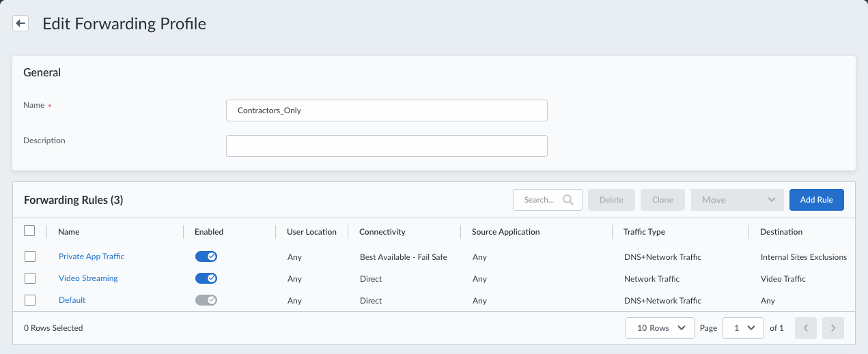Tick the Default rule checkbox
868x354 pixels.
pyautogui.click(x=29, y=300)
